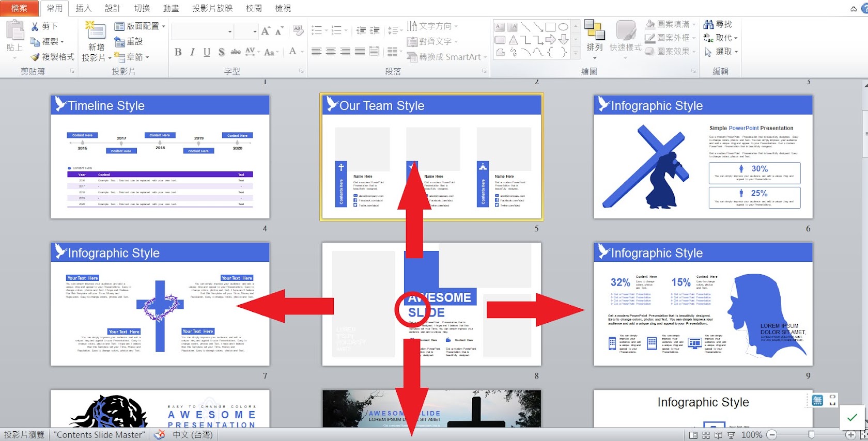The width and height of the screenshot is (868, 441).
Task: Open the Font Color dropdown
Action: (x=296, y=52)
